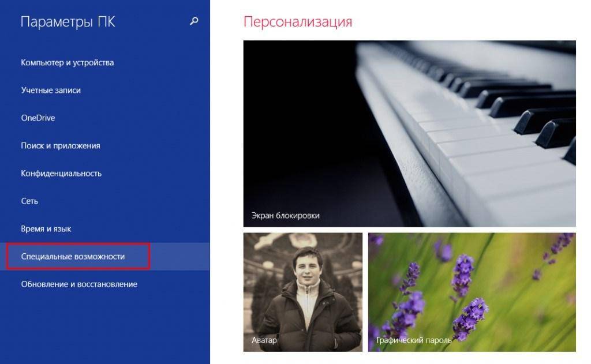This screenshot has width=591, height=364.
Task: Click the Параметры ПК heading
Action: tap(68, 22)
